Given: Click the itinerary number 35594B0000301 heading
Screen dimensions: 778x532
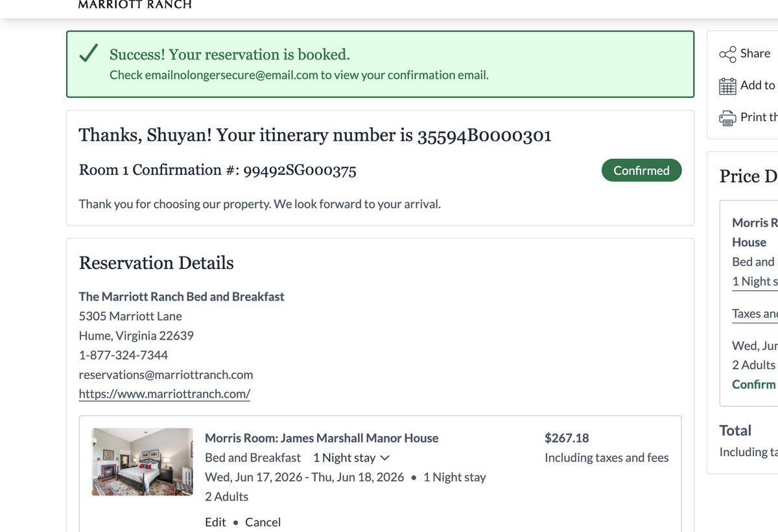Looking at the screenshot, I should (315, 135).
